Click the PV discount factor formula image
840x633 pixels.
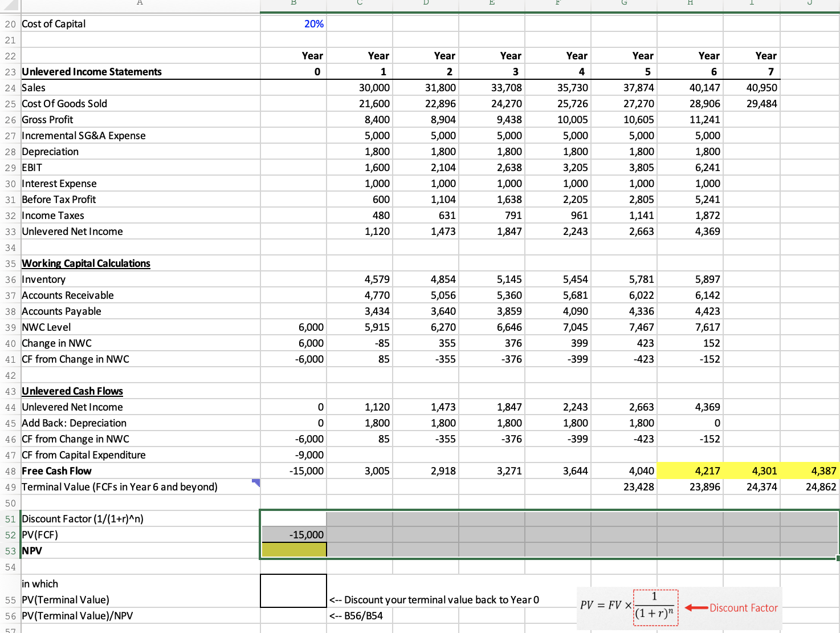[679, 608]
